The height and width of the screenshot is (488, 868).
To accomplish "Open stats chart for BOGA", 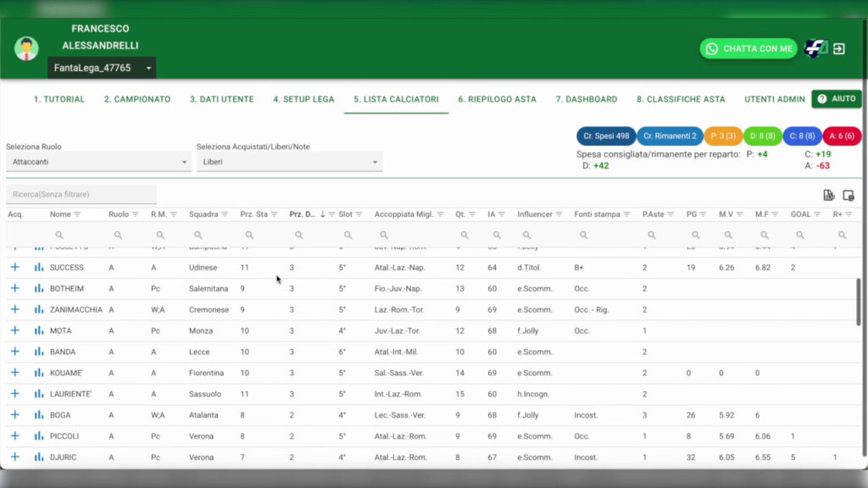I will [39, 414].
